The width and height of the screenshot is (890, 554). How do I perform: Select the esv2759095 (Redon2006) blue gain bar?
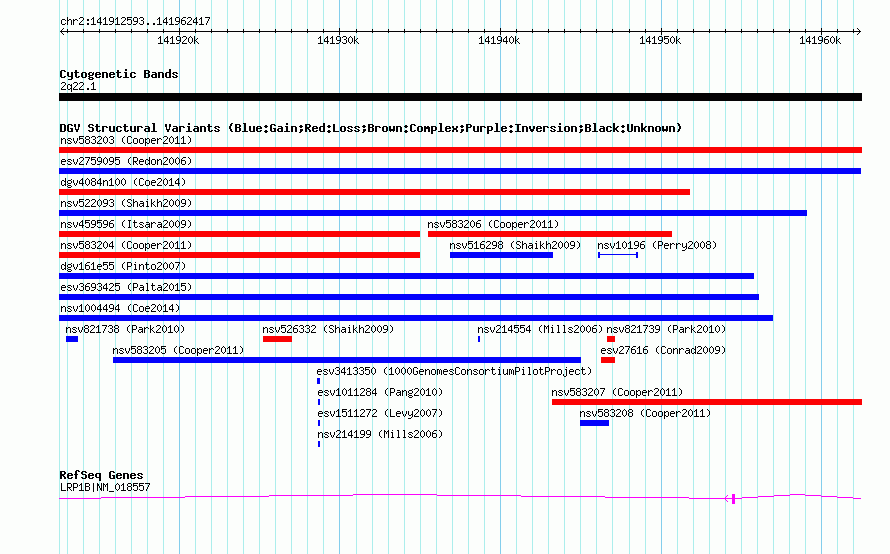[x=460, y=171]
